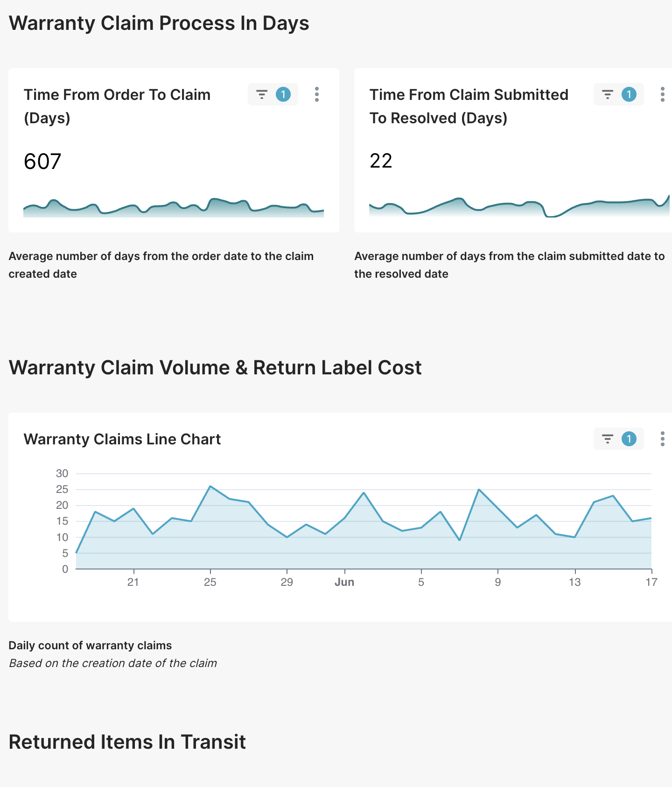
Task: Click the 30 label on the y-axis
Action: coord(62,473)
